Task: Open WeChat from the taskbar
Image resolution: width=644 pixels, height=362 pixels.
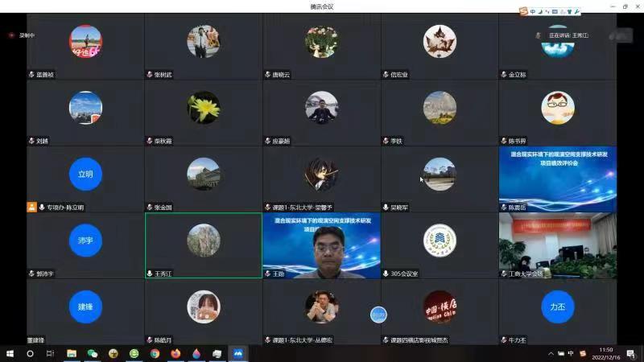Action: click(92, 353)
